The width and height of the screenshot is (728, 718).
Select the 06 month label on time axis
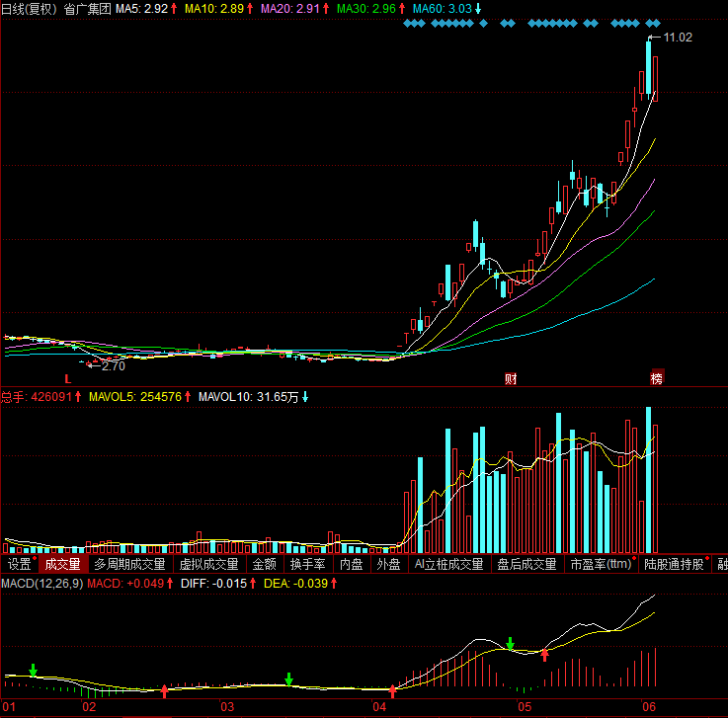click(x=649, y=707)
